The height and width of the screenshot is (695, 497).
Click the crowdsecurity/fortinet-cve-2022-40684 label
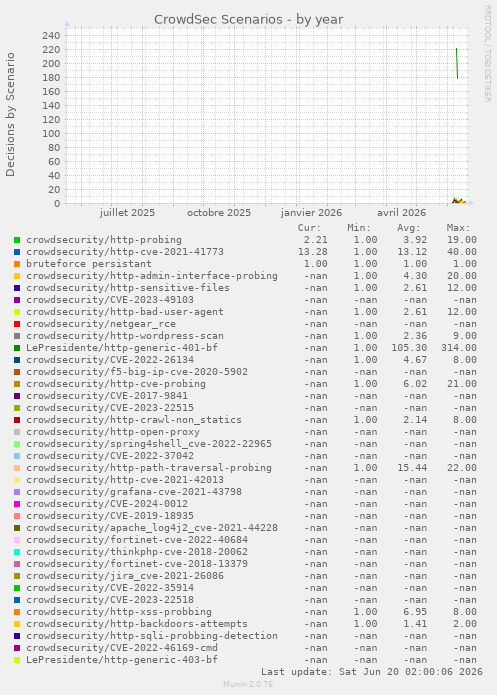pos(137,540)
